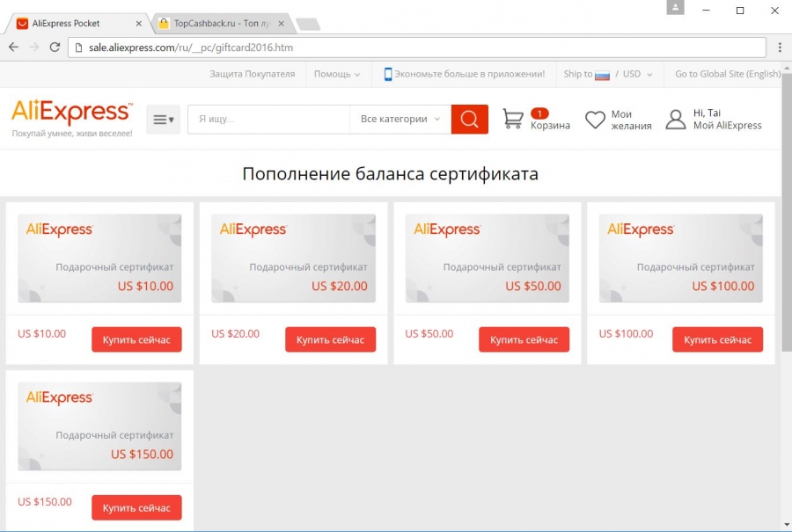792x532 pixels.
Task: Click the browser back arrow
Action: (x=13, y=47)
